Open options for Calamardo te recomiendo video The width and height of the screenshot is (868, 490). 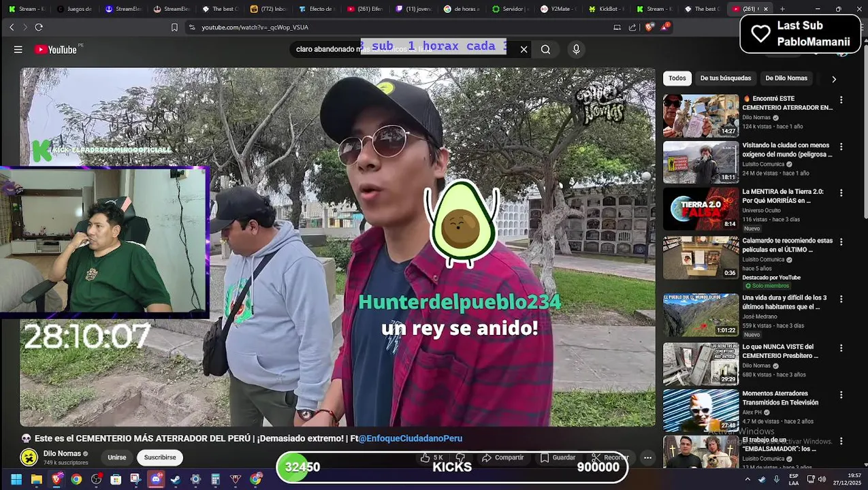point(841,242)
